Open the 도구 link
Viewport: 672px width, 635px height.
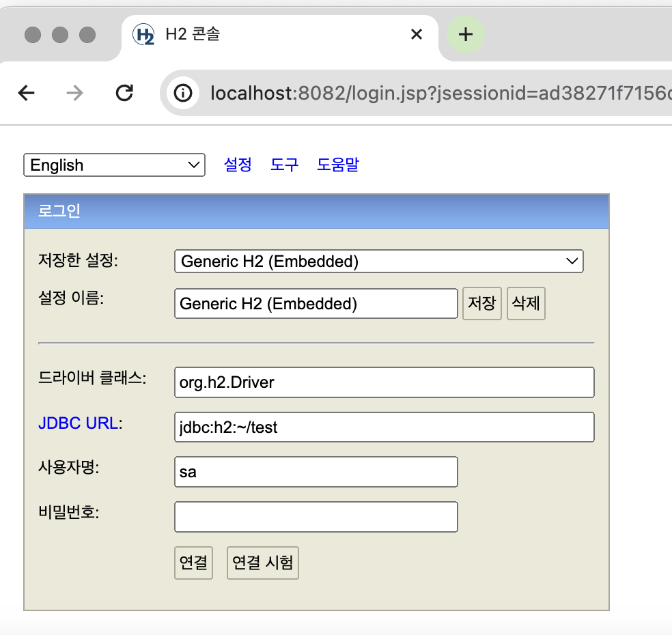284,165
